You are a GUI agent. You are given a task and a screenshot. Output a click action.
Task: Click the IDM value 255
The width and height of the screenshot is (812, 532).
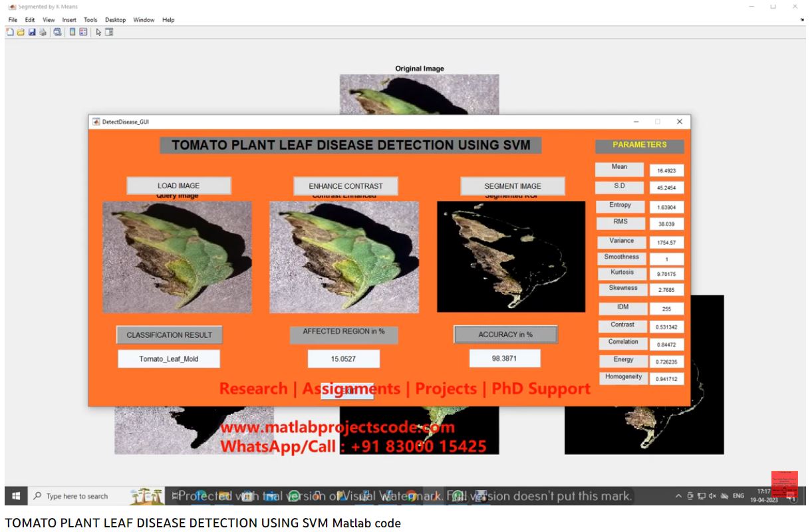pos(666,310)
